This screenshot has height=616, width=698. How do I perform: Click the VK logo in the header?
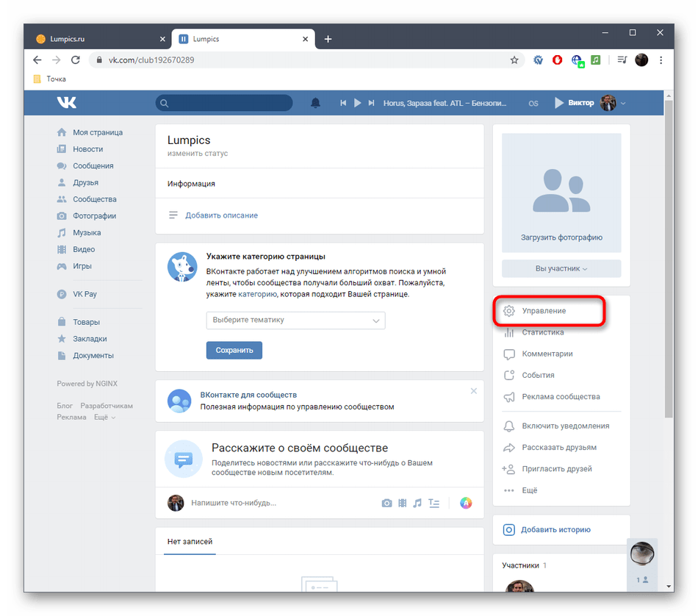[67, 102]
